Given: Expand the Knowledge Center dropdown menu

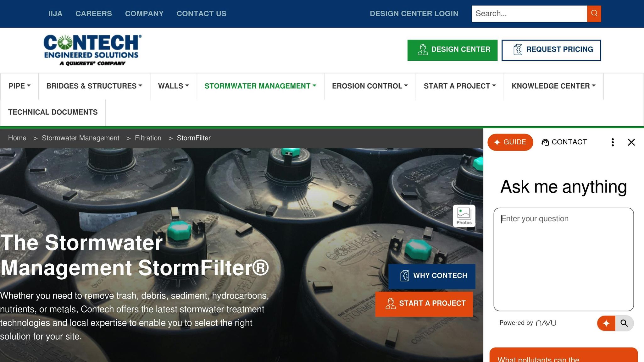Looking at the screenshot, I should (553, 86).
